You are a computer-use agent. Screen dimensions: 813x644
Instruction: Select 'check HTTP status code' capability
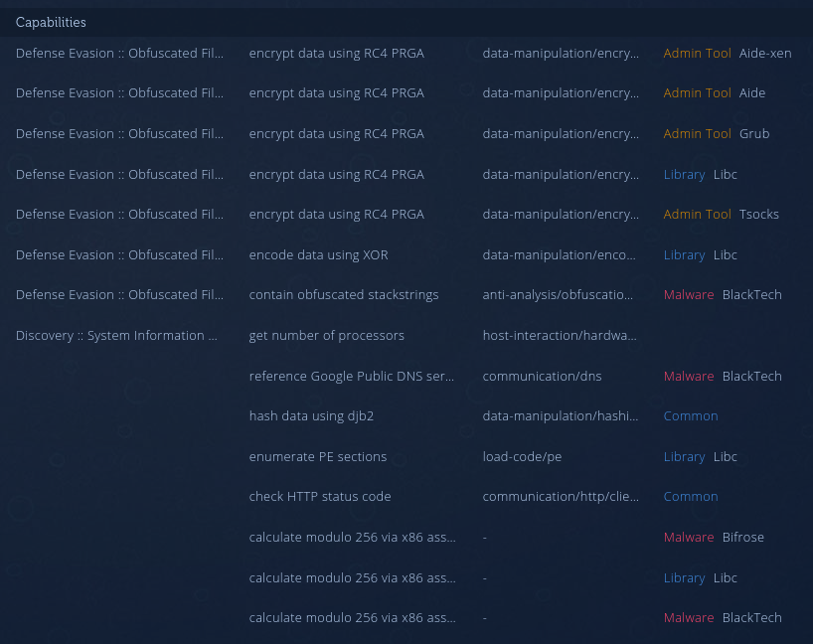coord(319,496)
